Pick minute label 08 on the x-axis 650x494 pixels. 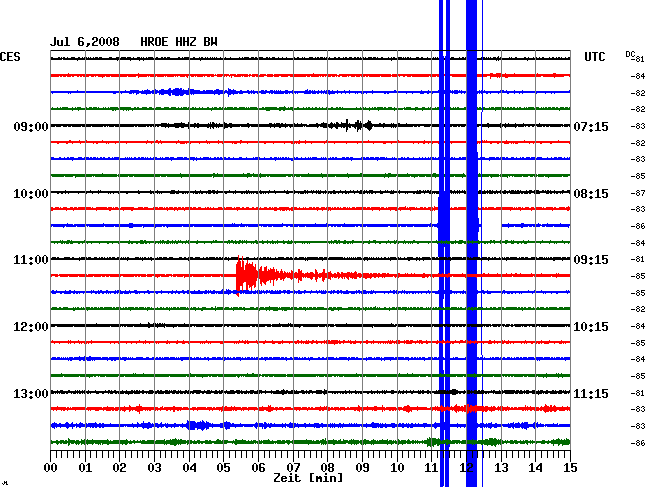[x=327, y=468]
